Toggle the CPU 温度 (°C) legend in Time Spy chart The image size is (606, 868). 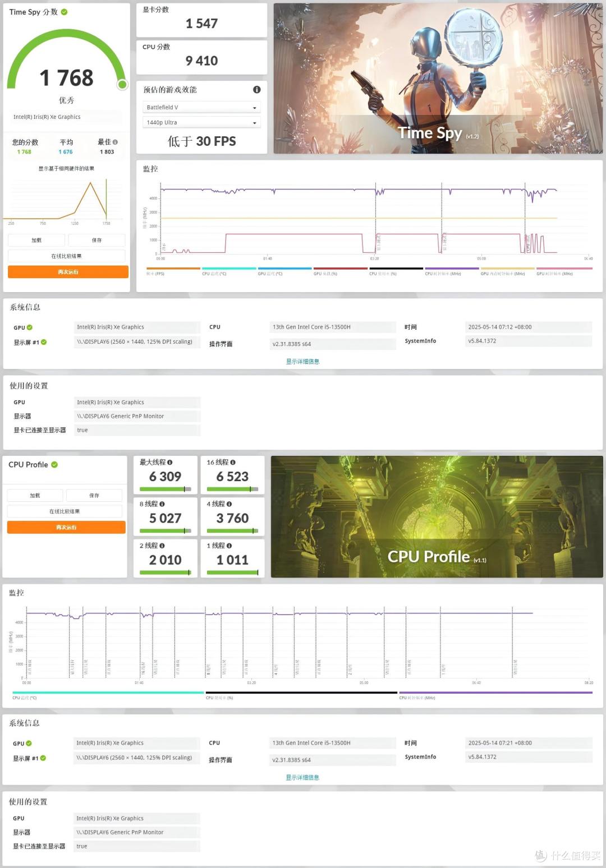229,271
